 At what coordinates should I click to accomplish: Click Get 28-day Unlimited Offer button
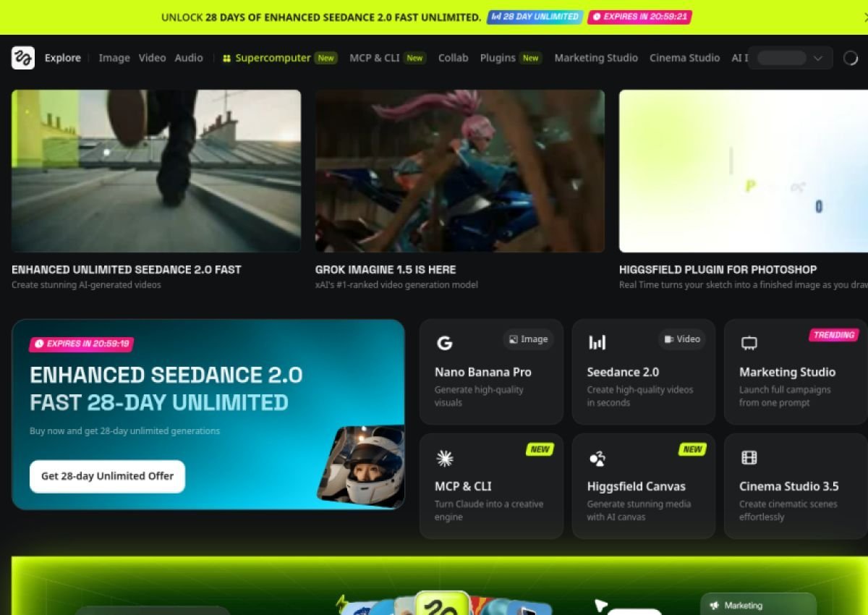click(x=107, y=476)
